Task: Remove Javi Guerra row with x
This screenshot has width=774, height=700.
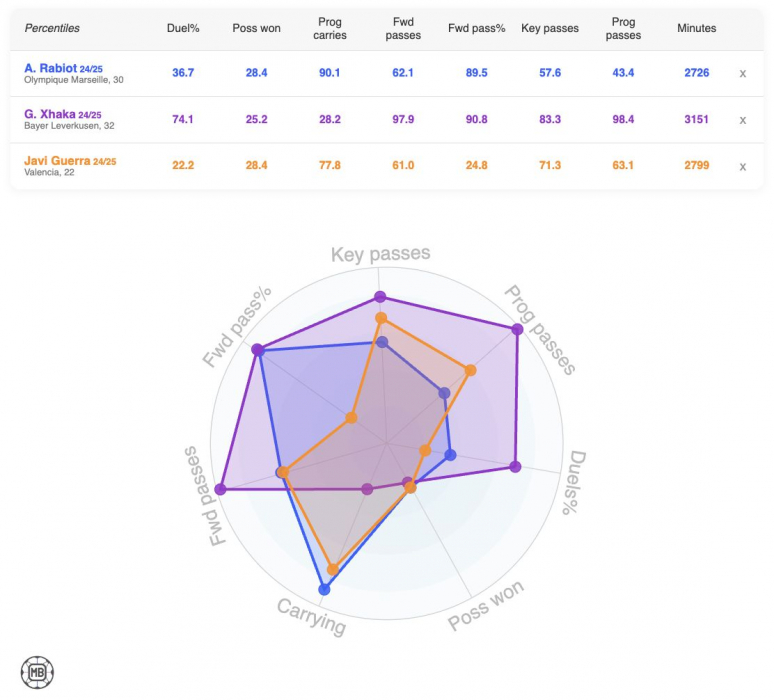Action: pos(742,166)
